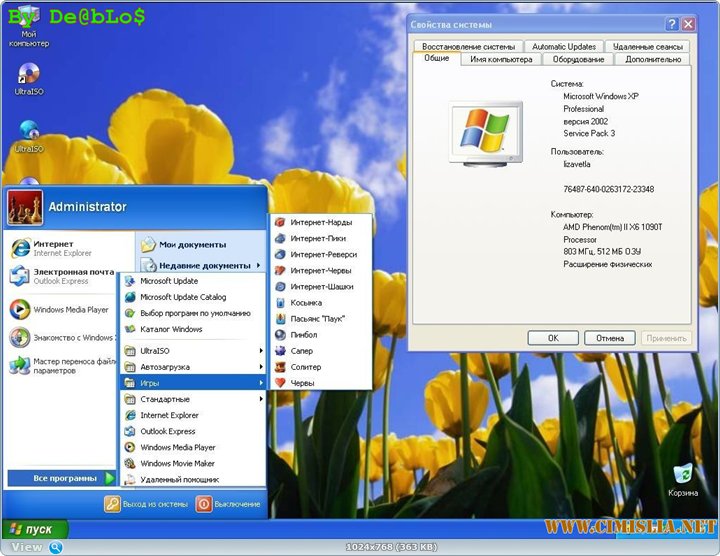Open My Computer desktop icon

point(28,28)
